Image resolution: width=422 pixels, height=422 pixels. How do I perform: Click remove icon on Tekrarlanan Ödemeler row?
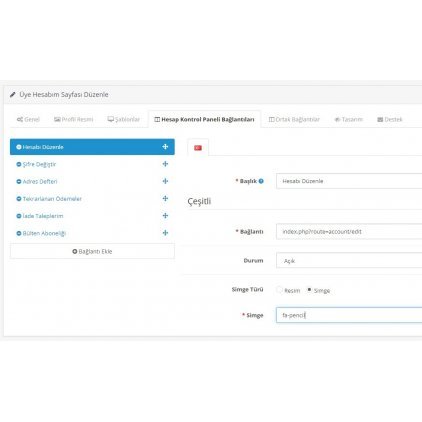[x=19, y=199]
